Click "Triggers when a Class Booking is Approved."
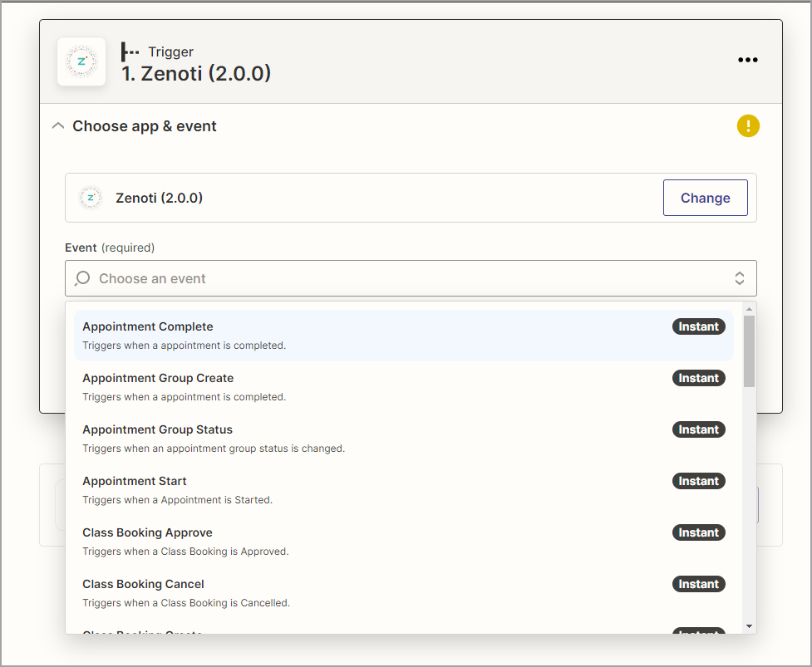 tap(185, 552)
